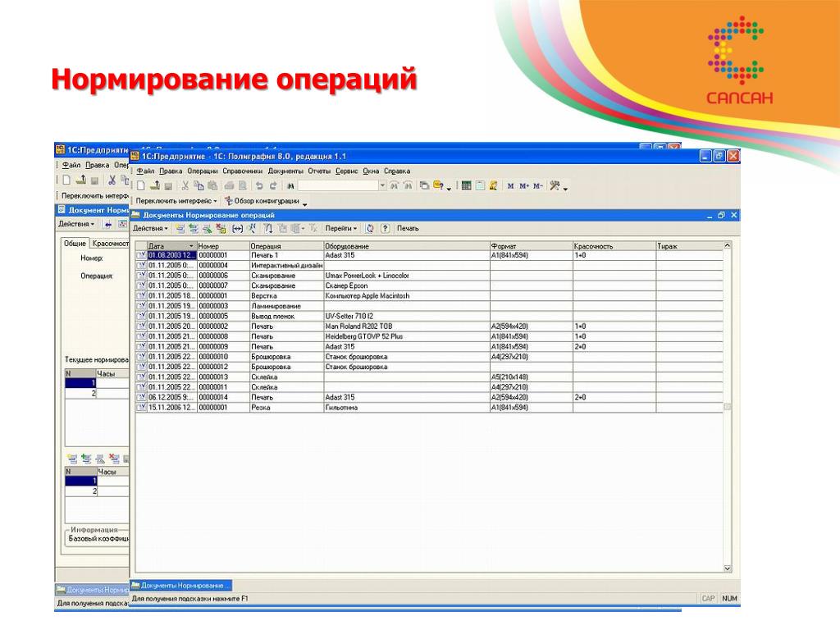Click the Print icon in the main toolbar
This screenshot has width=840, height=630.
(x=230, y=186)
